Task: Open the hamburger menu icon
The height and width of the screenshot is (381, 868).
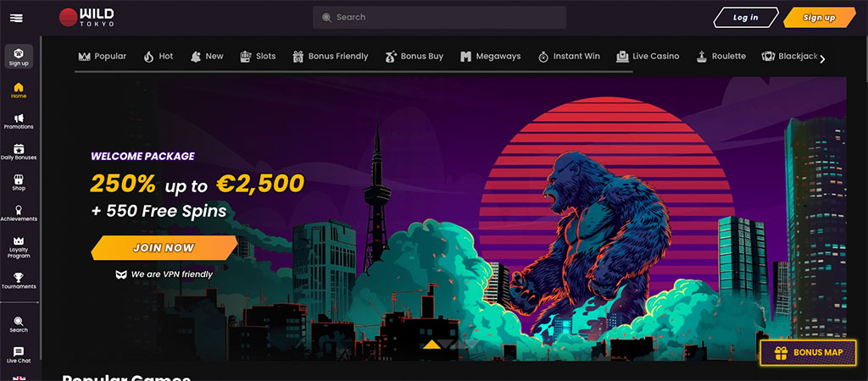Action: click(x=16, y=18)
